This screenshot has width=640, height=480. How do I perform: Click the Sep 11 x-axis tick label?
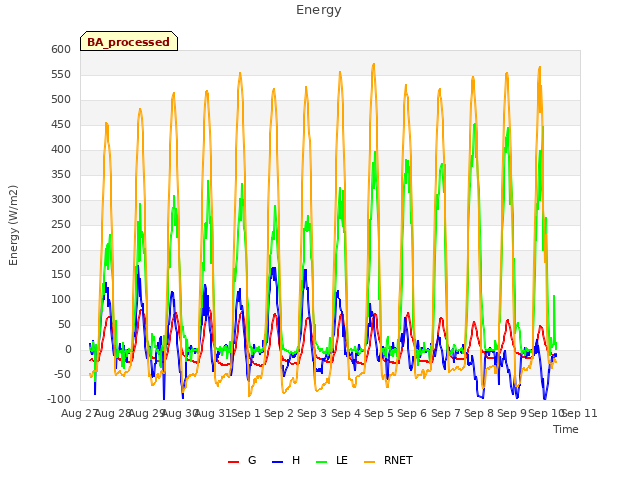pos(580,413)
